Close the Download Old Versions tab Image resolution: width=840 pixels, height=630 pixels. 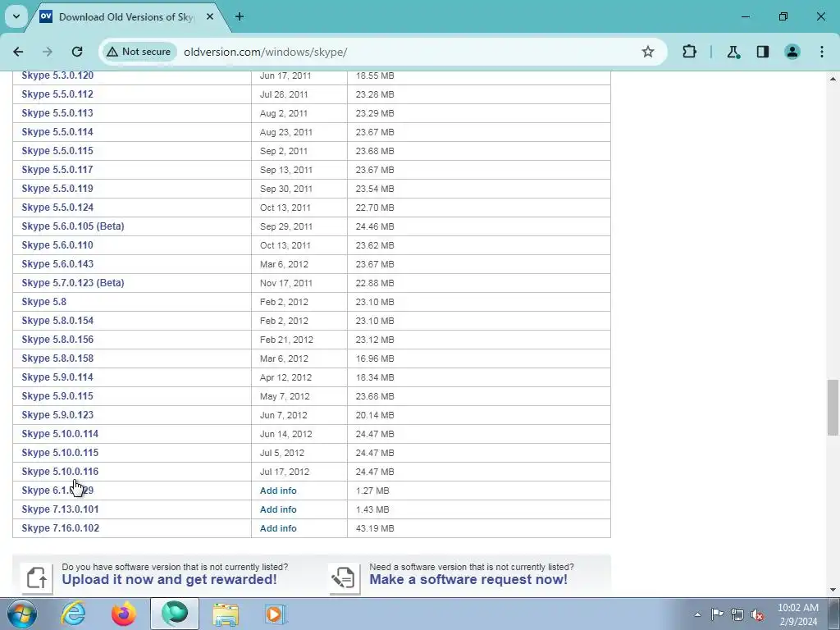coord(210,16)
